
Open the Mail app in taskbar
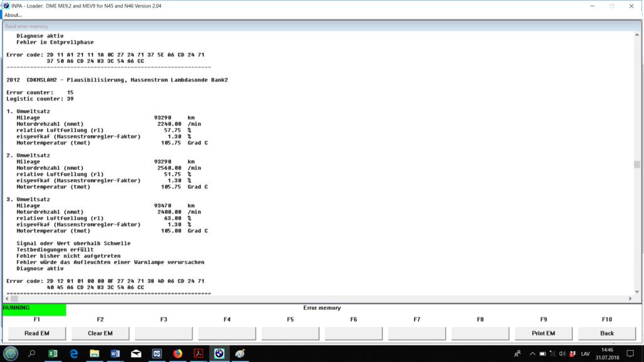135,353
